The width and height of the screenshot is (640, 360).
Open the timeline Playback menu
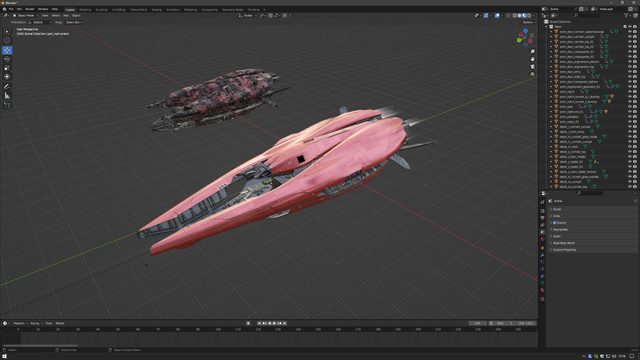pyautogui.click(x=20, y=323)
